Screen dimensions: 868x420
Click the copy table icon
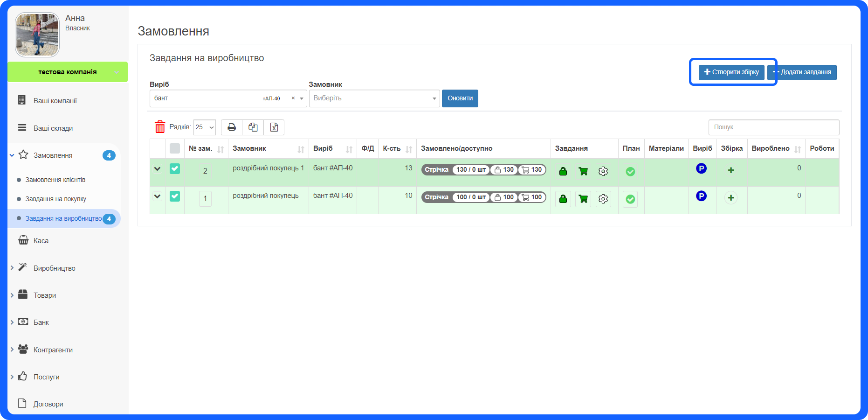253,127
